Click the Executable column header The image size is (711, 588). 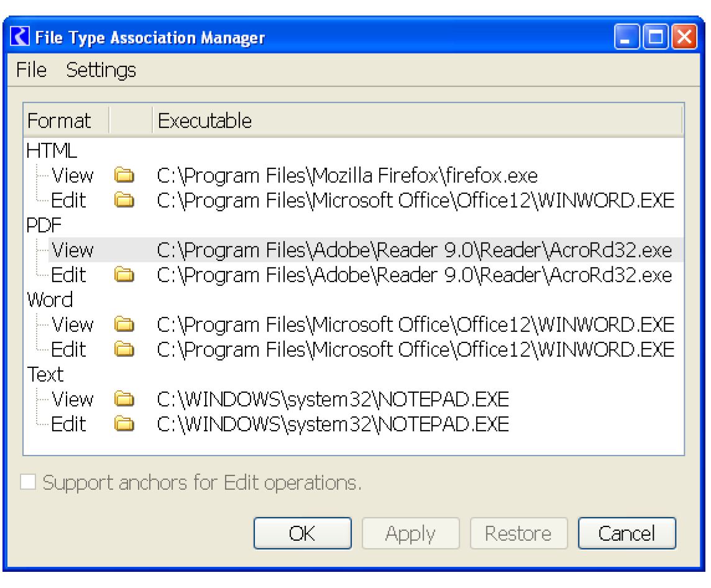(205, 120)
